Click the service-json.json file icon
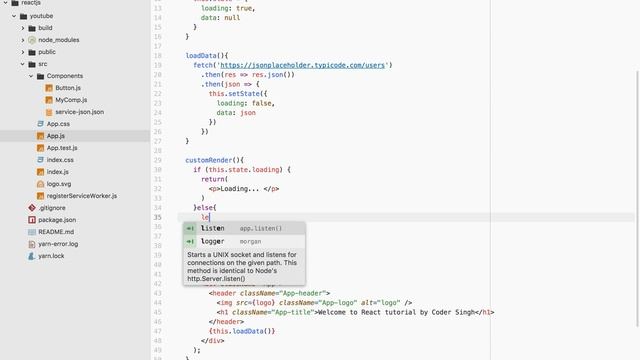The image size is (640, 360). point(49,112)
